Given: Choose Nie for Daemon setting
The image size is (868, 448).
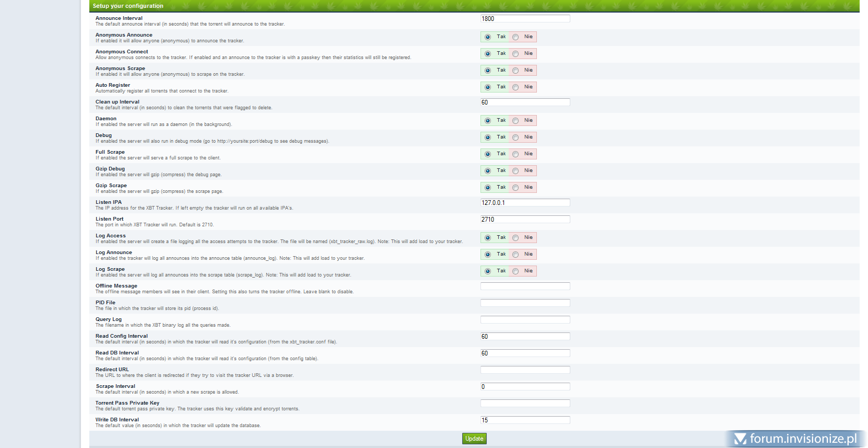Looking at the screenshot, I should coord(515,121).
